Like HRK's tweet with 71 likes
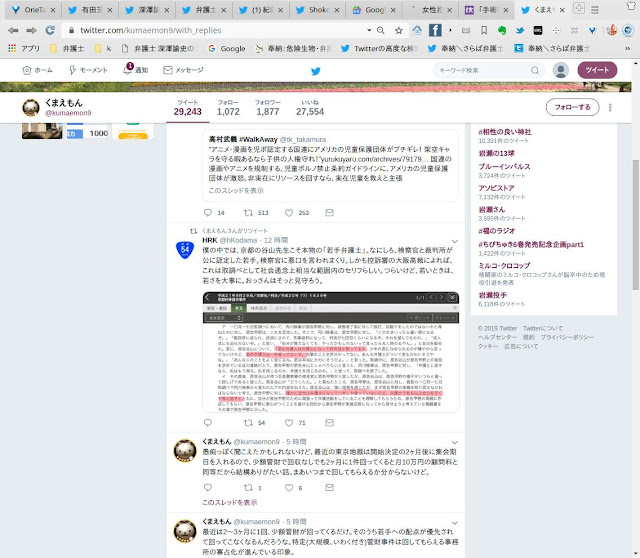 (289, 423)
